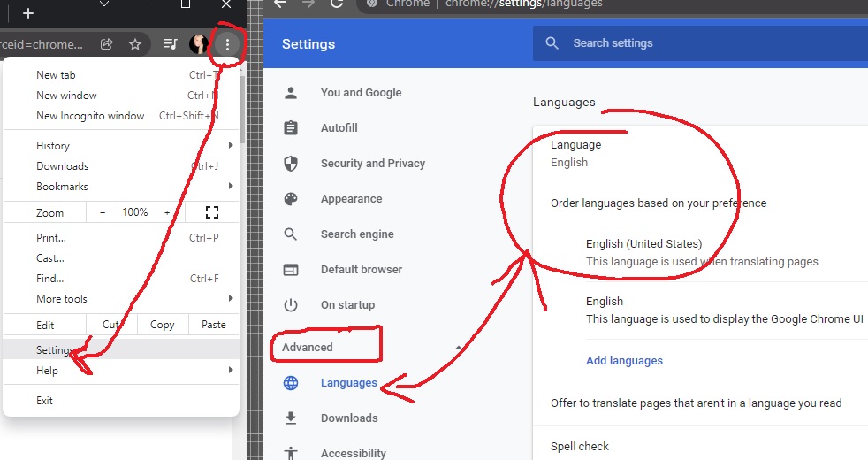Open Security and Privacy section
The image size is (868, 460).
(x=373, y=164)
